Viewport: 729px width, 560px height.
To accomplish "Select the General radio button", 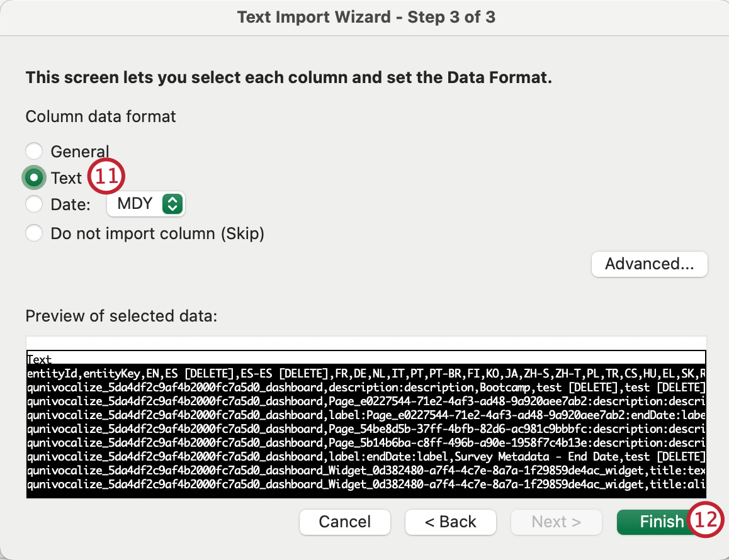I will [x=34, y=151].
